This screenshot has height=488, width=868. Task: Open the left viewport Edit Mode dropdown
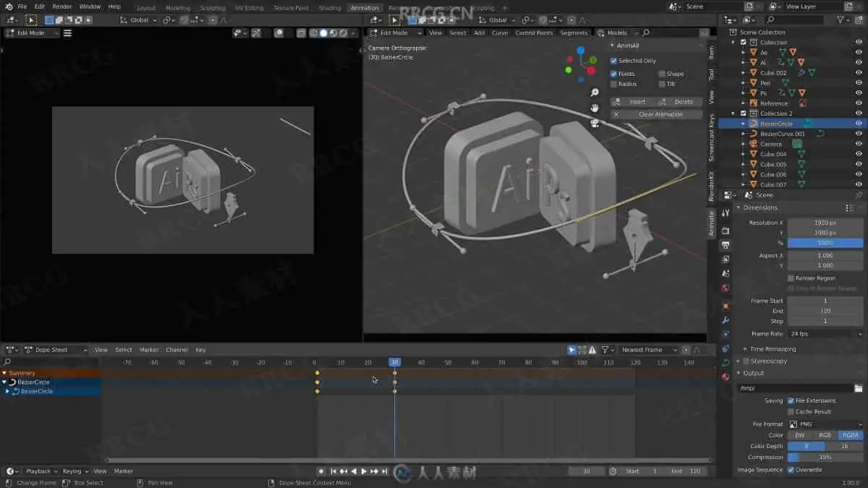click(33, 33)
